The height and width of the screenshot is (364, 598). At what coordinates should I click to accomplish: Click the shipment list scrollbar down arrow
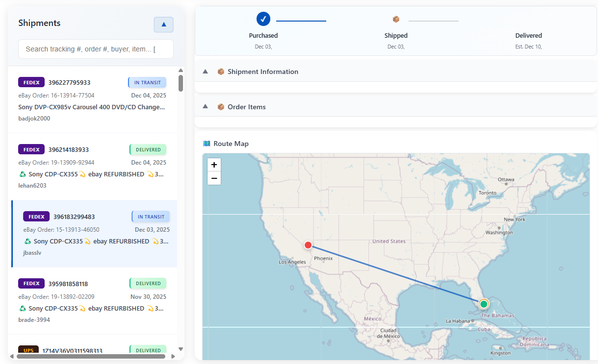point(181,349)
